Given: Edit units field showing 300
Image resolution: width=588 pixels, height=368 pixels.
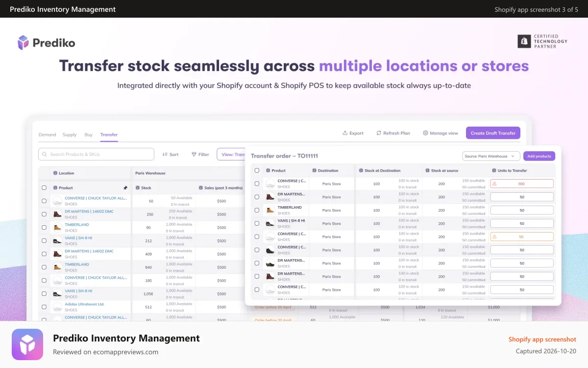Looking at the screenshot, I should 522,184.
